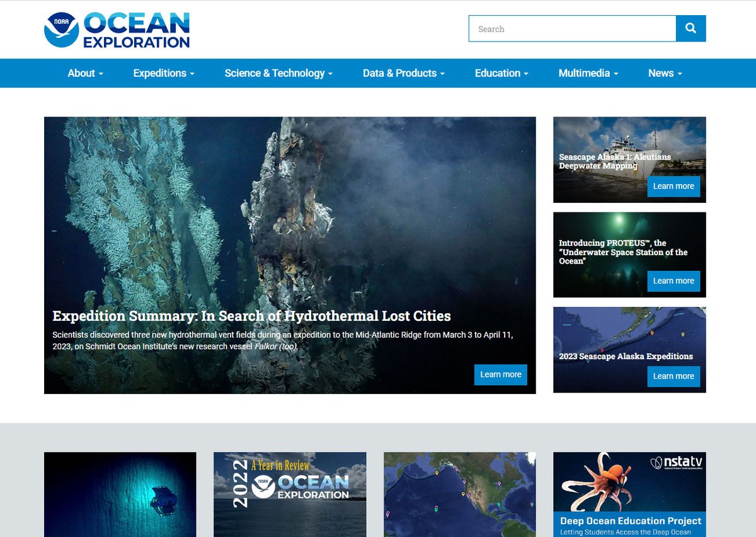Open the underwater ROV thumbnail
Screen dimensions: 756x537
[120, 495]
